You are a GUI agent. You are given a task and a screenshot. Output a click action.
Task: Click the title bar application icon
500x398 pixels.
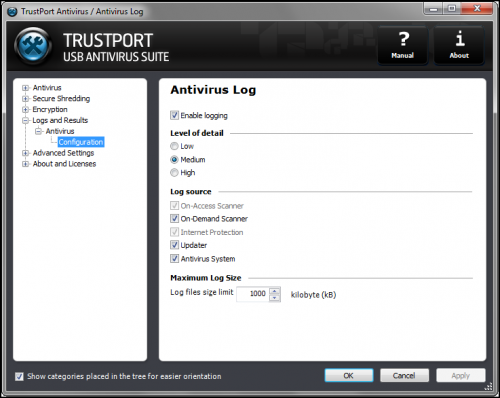click(12, 12)
